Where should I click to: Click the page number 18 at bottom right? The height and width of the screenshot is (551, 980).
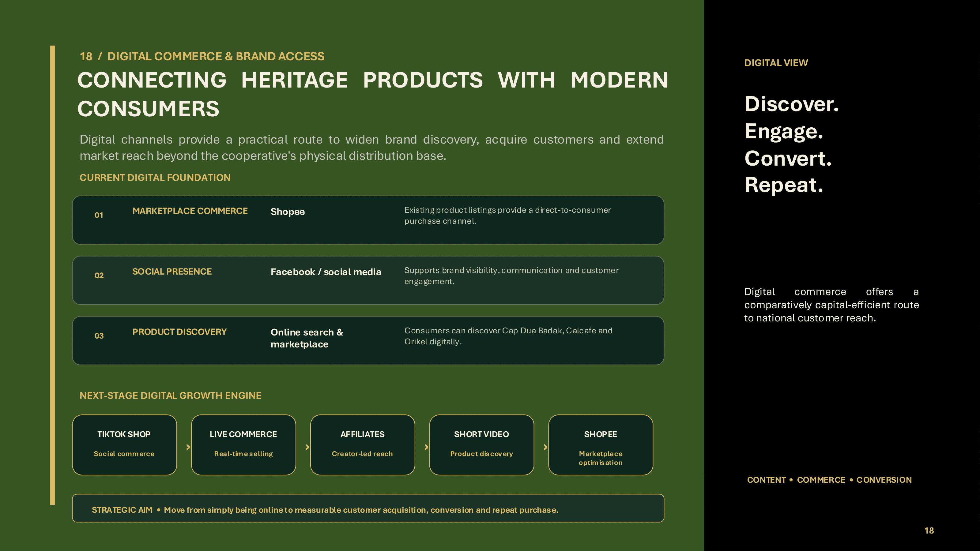click(x=929, y=530)
